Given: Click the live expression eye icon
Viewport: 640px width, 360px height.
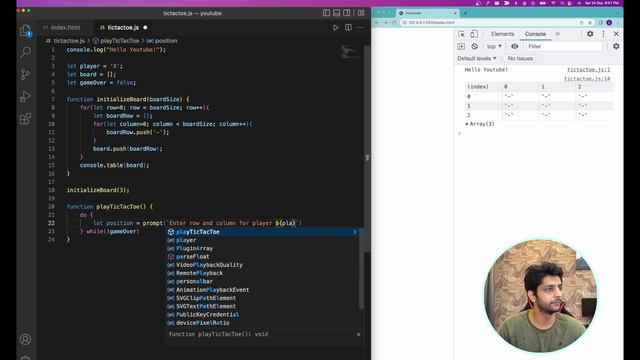Looking at the screenshot, I should [x=515, y=47].
